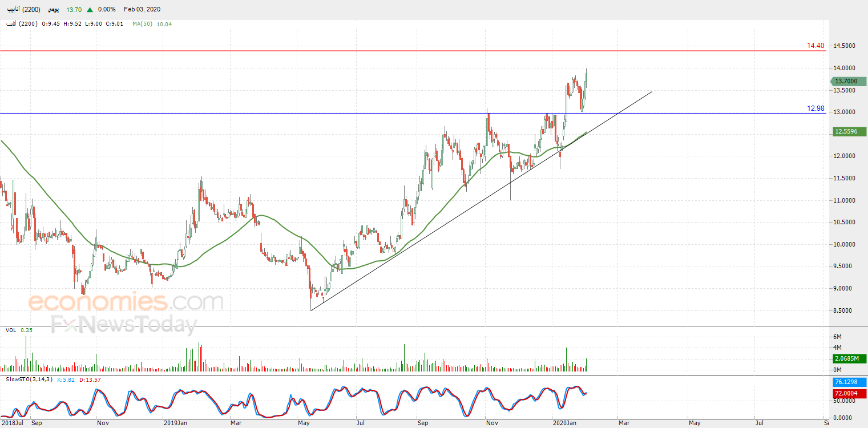Click the 14.40 resistance line label
This screenshot has height=428, width=868.
816,46
